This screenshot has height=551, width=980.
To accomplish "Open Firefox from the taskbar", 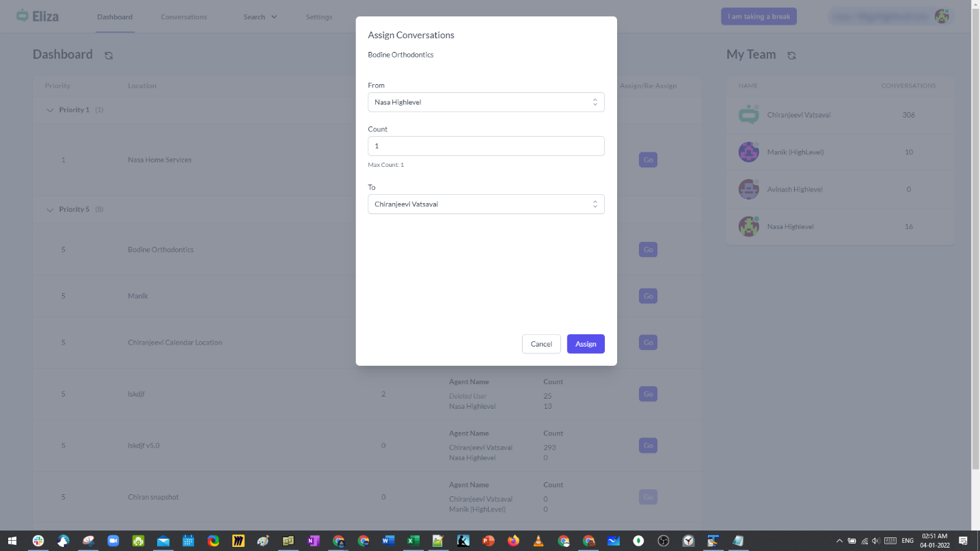I will pyautogui.click(x=513, y=541).
